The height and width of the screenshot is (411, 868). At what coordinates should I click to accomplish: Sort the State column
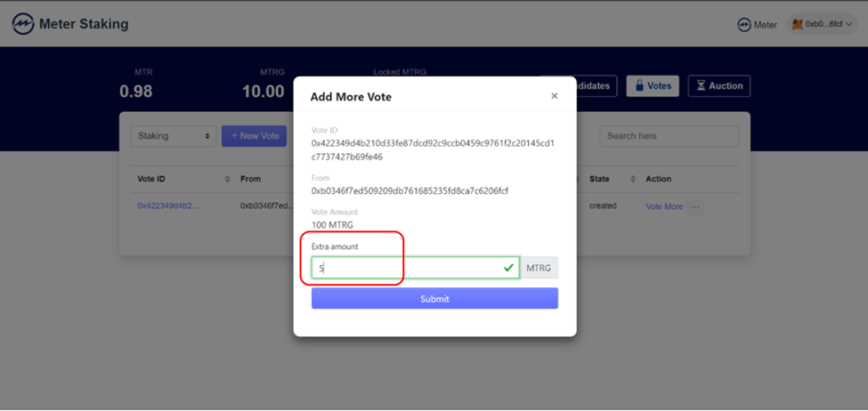tap(631, 179)
